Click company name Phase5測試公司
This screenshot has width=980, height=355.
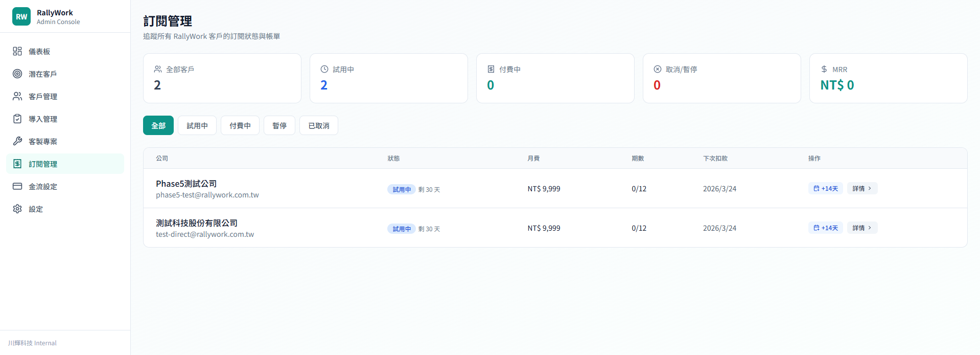pos(186,184)
